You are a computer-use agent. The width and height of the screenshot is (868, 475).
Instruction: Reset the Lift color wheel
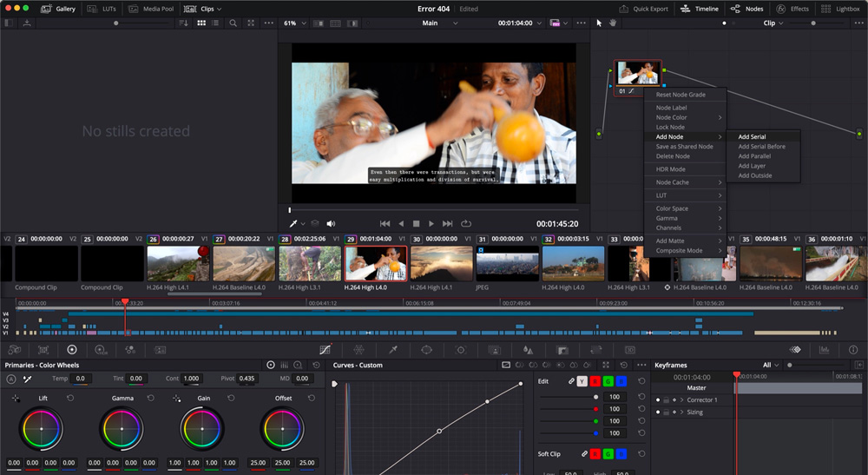click(70, 398)
